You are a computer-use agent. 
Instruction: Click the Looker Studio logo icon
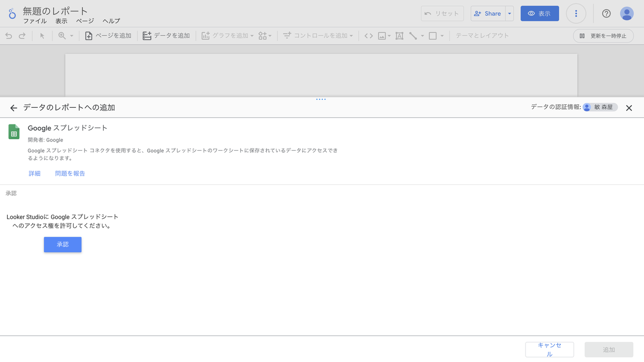point(12,13)
